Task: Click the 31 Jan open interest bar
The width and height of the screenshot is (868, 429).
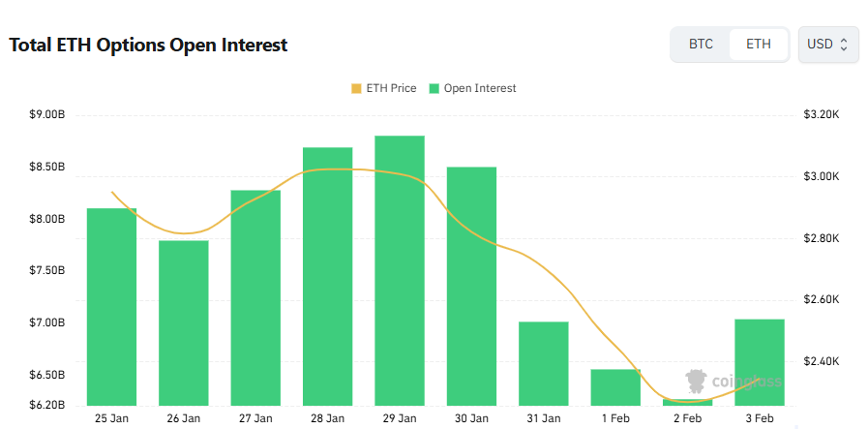Action: click(x=543, y=363)
